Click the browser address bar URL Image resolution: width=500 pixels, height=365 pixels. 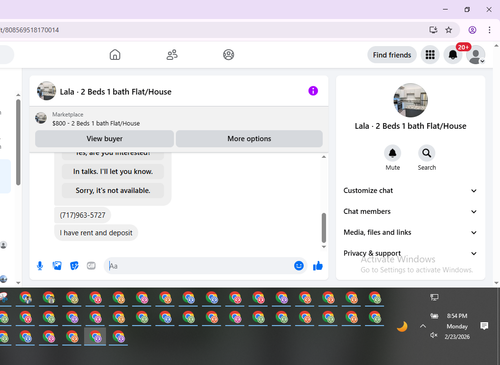pos(30,30)
